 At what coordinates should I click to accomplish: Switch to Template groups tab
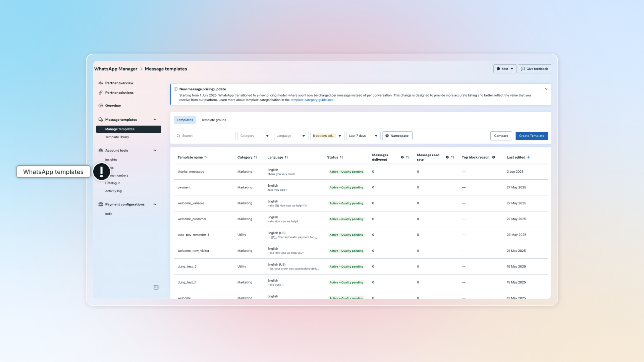pos(214,120)
